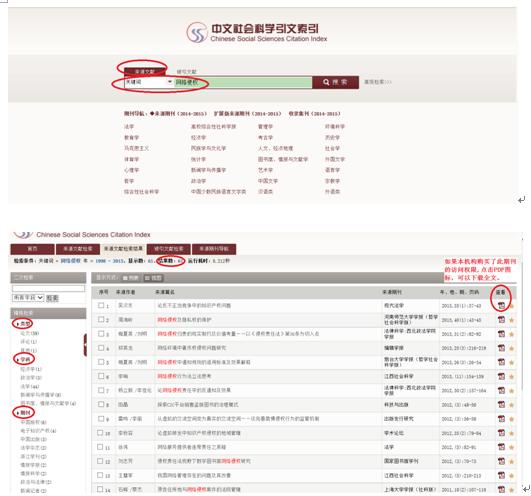Screen dimensions: 531x496
Task: Open the field select in the secondary search panel
Action: pyautogui.click(x=28, y=298)
